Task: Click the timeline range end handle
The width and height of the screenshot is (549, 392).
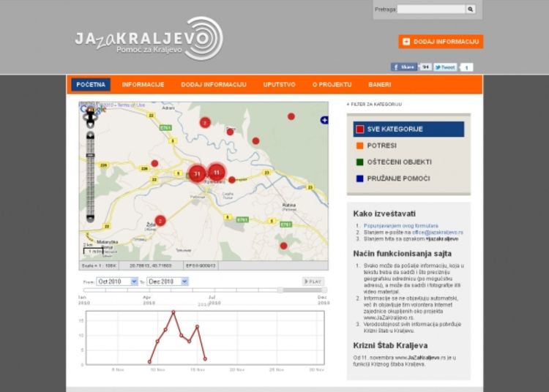Action: tap(324, 290)
